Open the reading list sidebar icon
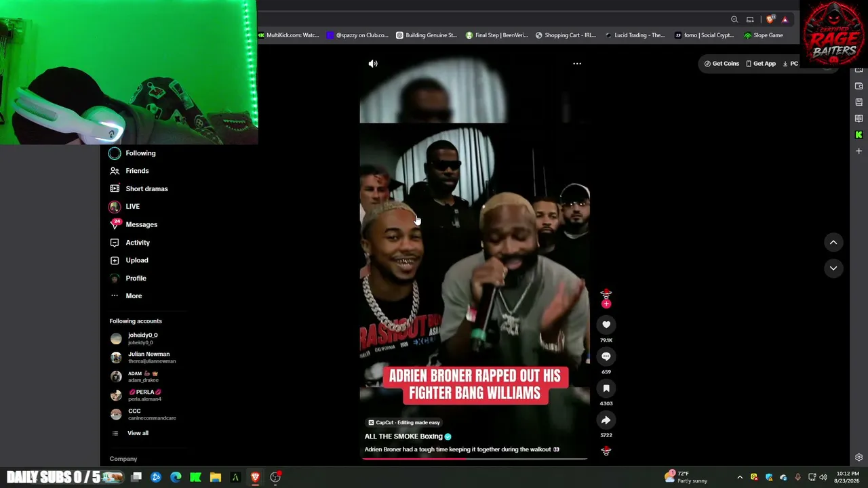Image resolution: width=868 pixels, height=488 pixels. click(859, 119)
